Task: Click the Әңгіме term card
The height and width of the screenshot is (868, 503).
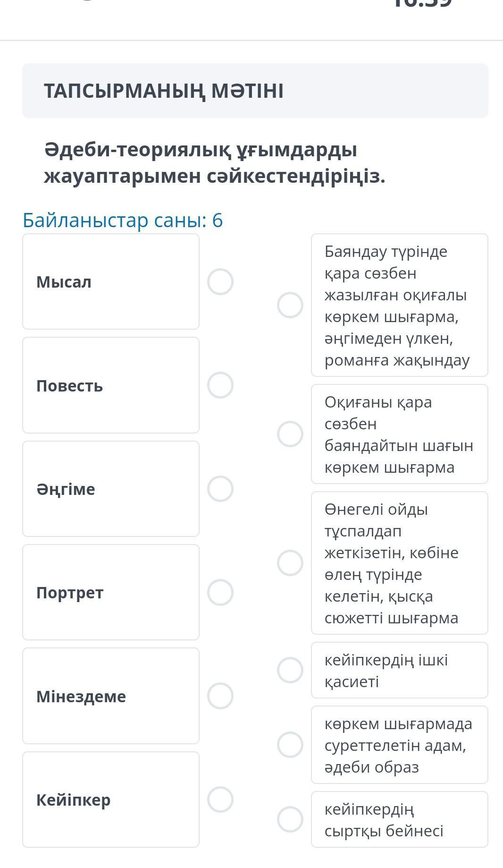Action: tap(111, 489)
